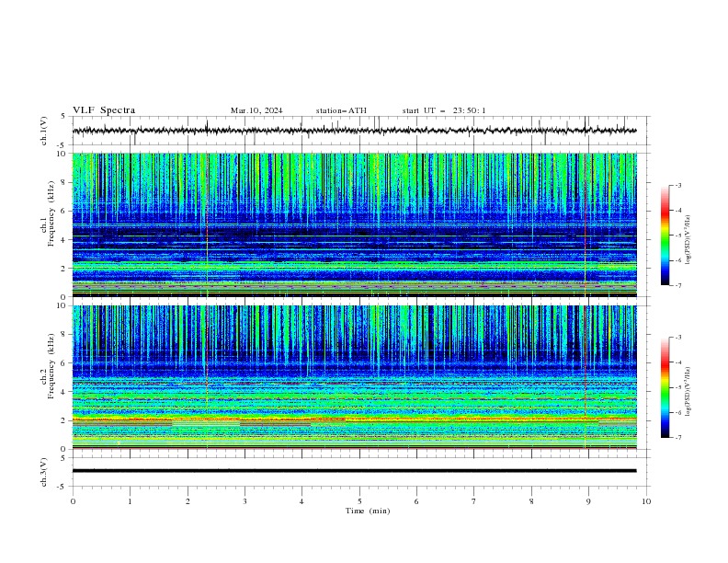728x563 pixels.
Task: Click the "start UT = 23:50:1" text
Action: pos(444,110)
